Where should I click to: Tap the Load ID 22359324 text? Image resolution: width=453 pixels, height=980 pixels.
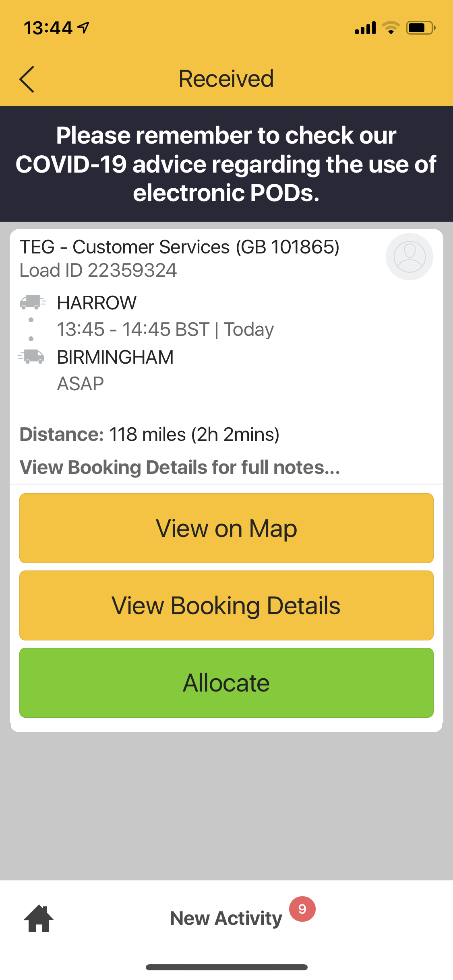point(98,270)
